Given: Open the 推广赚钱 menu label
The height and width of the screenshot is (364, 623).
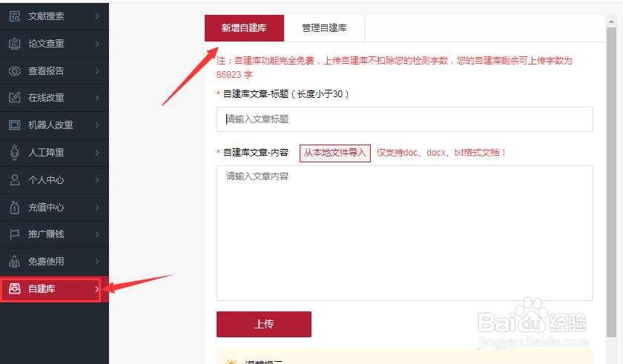Looking at the screenshot, I should click(46, 234).
